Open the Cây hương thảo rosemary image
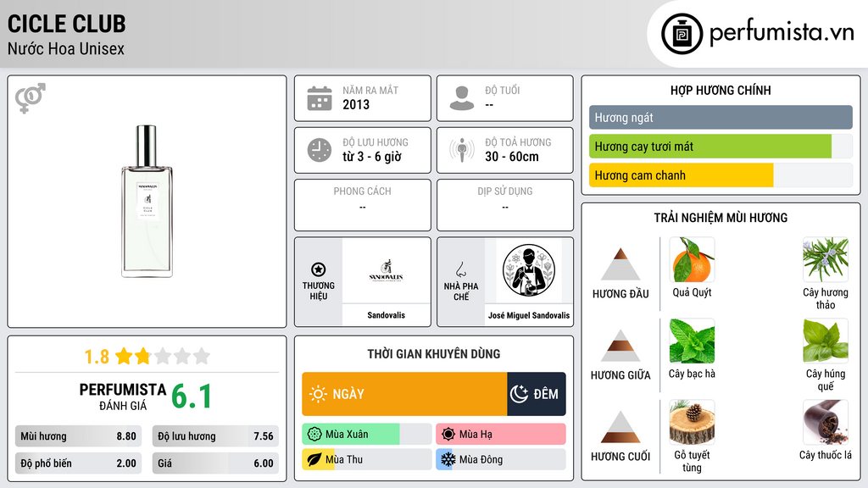 [826, 260]
